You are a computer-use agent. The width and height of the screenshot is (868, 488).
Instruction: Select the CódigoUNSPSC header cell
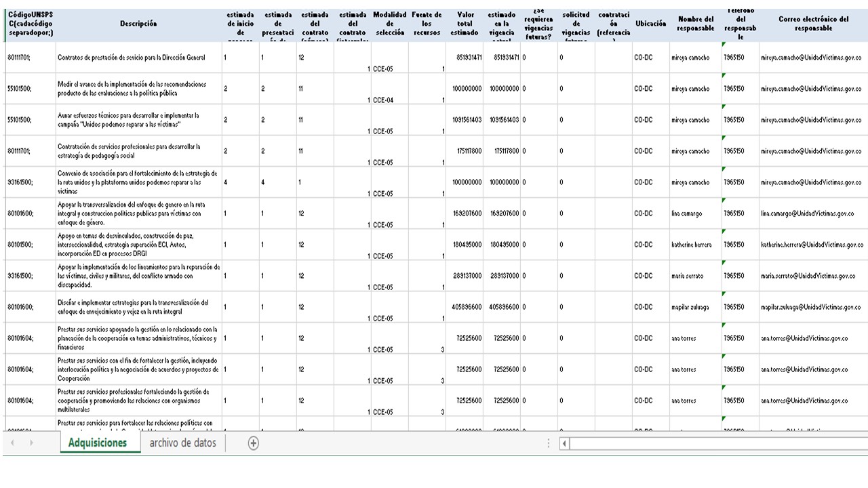pos(30,24)
